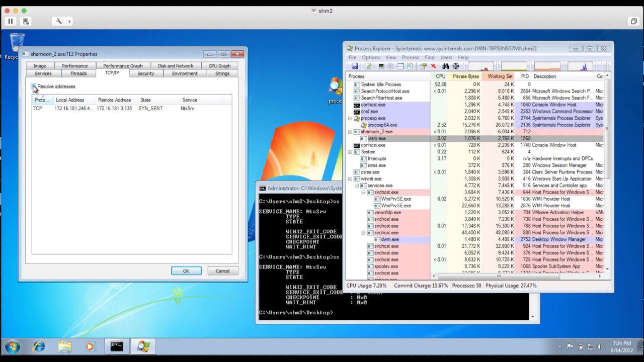Switch to the Strings tab
The width and height of the screenshot is (644, 362).
(x=222, y=74)
